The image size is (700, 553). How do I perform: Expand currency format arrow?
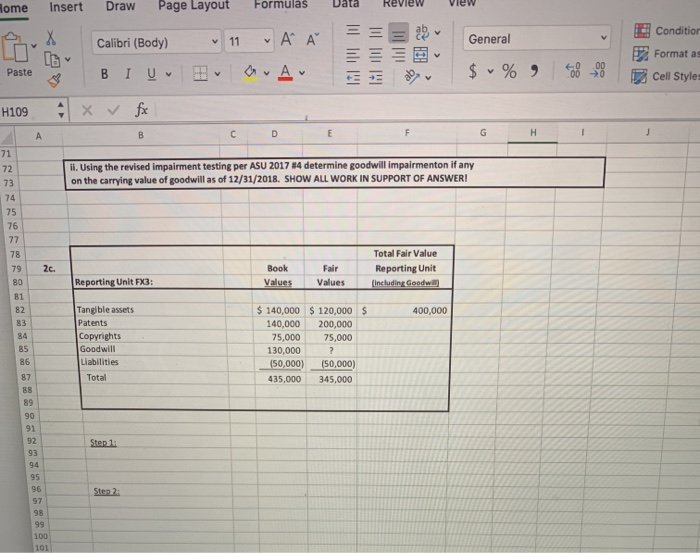point(490,71)
